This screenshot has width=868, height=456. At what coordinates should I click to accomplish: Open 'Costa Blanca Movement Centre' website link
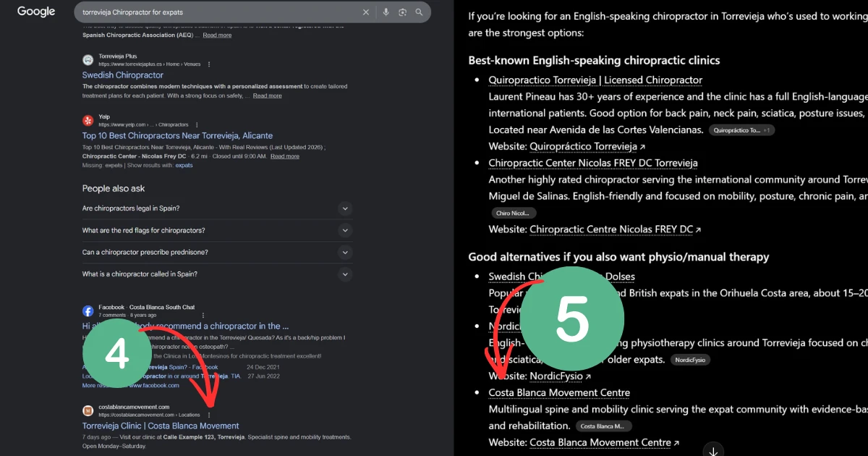pos(600,442)
